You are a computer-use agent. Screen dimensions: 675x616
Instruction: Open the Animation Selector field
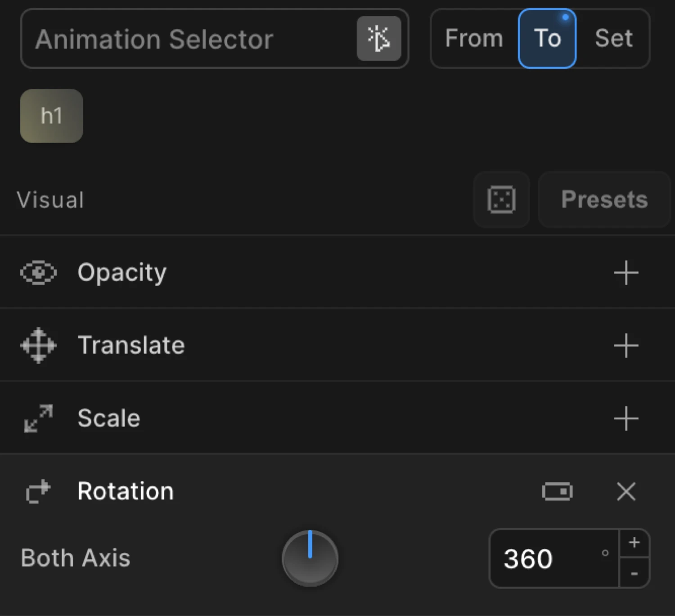pos(180,39)
